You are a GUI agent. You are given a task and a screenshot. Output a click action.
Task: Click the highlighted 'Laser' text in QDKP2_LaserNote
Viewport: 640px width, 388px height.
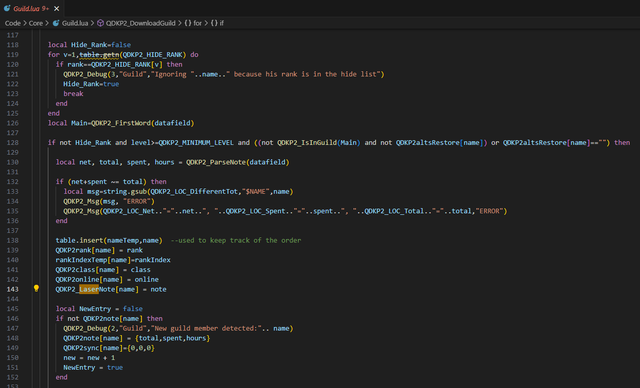click(89, 289)
